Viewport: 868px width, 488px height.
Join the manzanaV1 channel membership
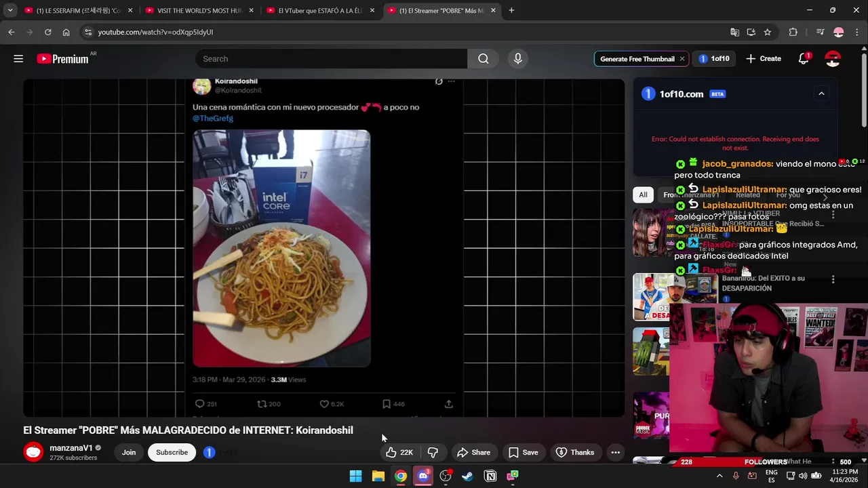(x=129, y=452)
